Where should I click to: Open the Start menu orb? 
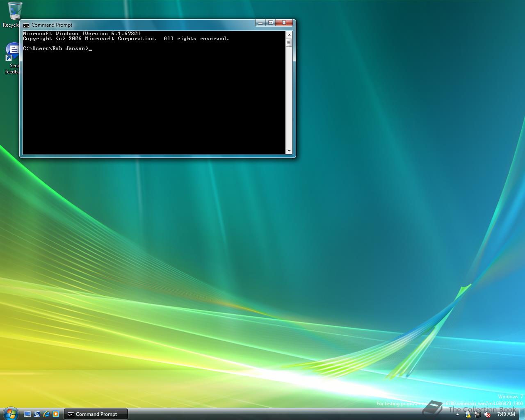pyautogui.click(x=10, y=413)
